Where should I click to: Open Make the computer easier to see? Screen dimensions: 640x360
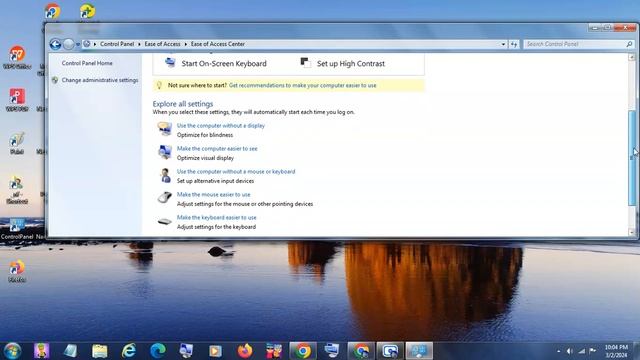tap(217, 149)
